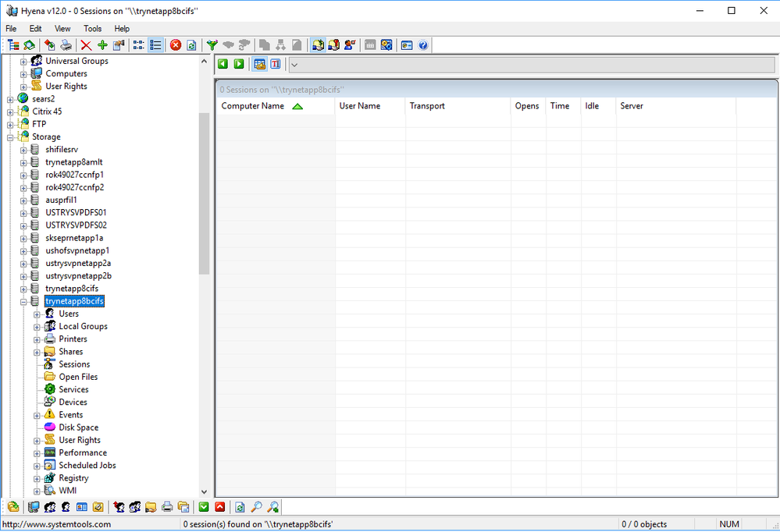
Task: Open the Tools menu
Action: pos(92,29)
